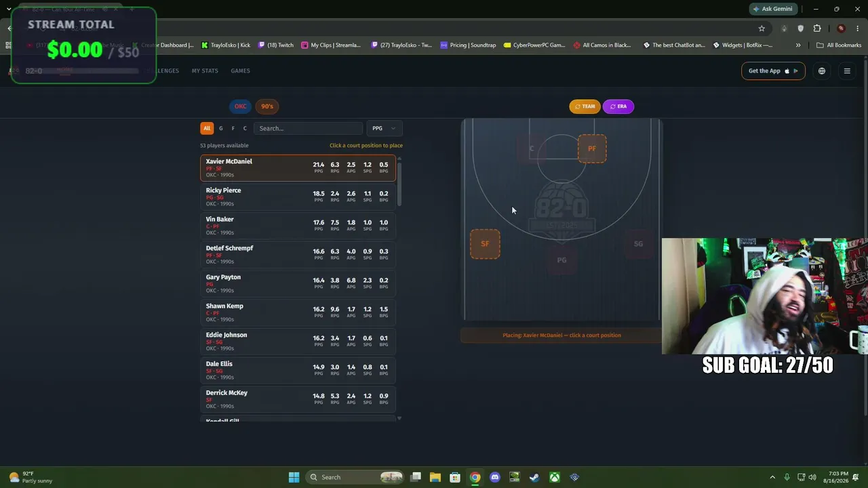The width and height of the screenshot is (868, 488).
Task: Open the TrayloEsko Kick bookmark
Action: [x=226, y=45]
